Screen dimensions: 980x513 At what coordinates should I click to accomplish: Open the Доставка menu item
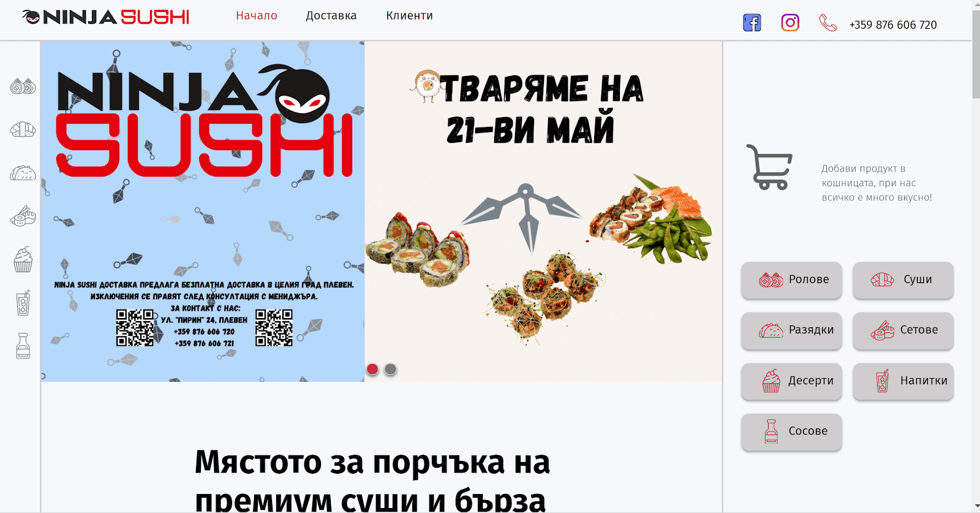[331, 15]
